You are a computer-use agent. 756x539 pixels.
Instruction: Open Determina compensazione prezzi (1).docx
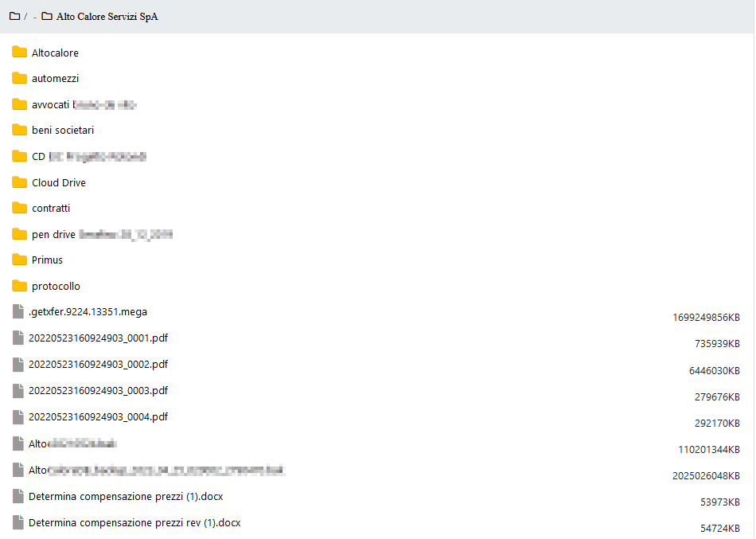pos(126,497)
